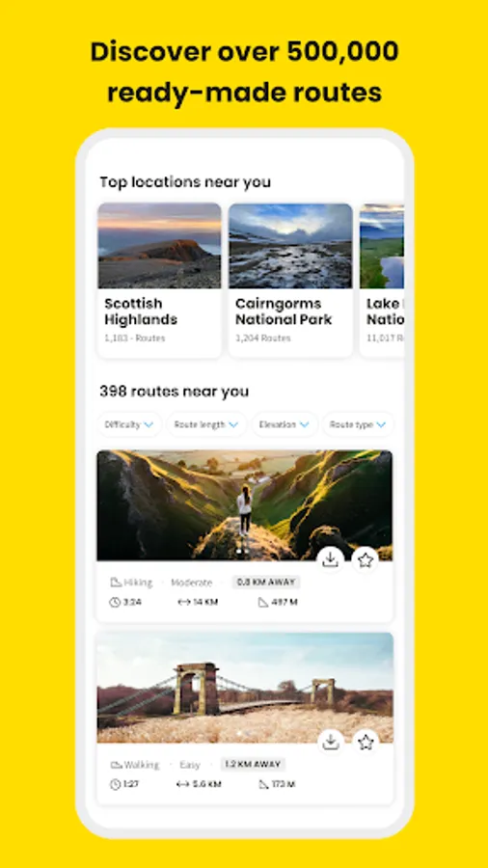Screen dimensions: 488x868
Task: Download the suspension bridge walking route
Action: 330,742
